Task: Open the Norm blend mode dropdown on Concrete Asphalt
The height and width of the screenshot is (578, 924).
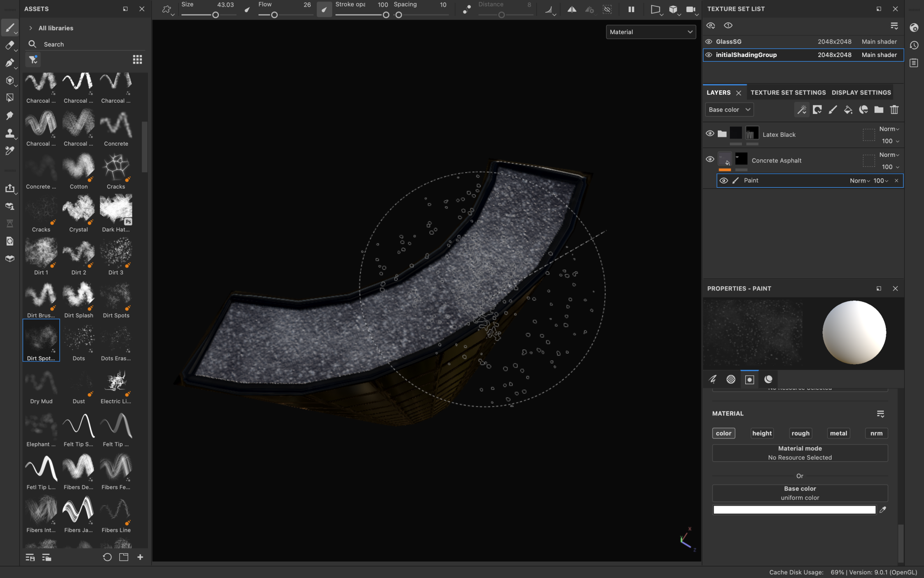Action: point(888,155)
